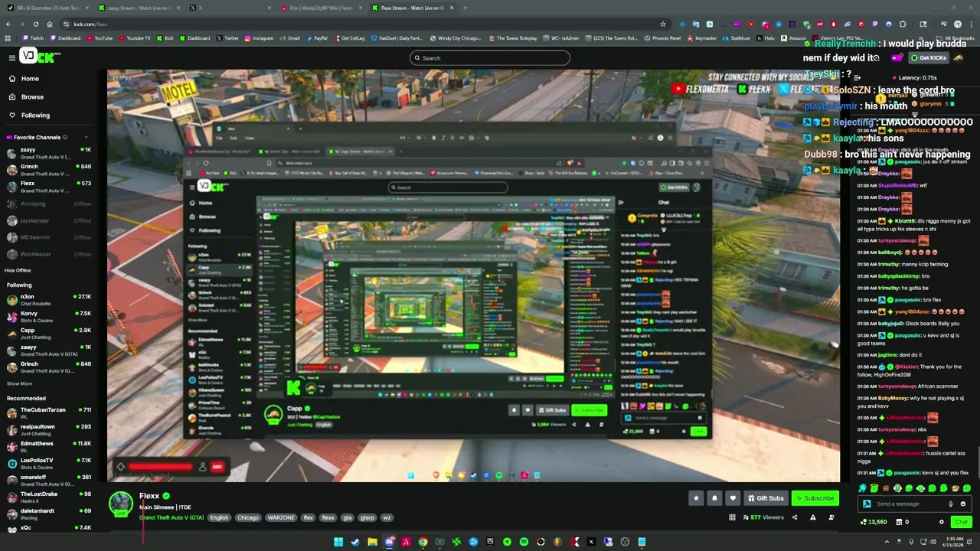Click the report warning triangle icon

click(x=812, y=517)
